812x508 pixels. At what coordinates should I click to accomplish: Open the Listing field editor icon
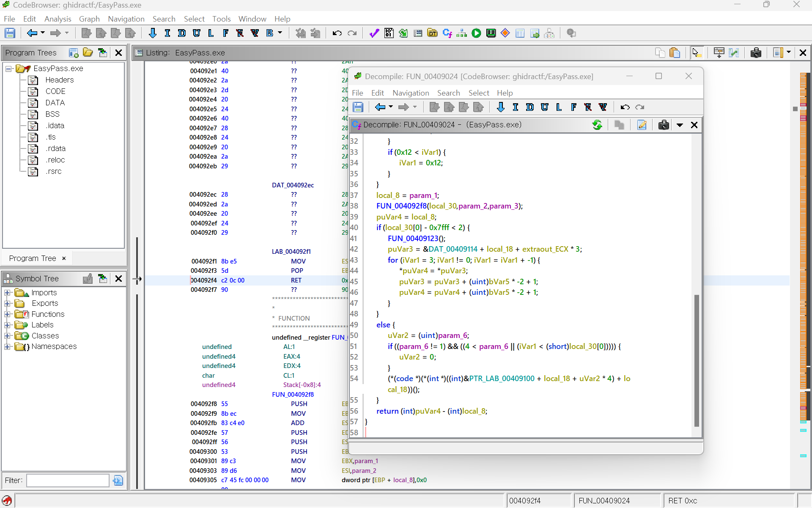(719, 53)
